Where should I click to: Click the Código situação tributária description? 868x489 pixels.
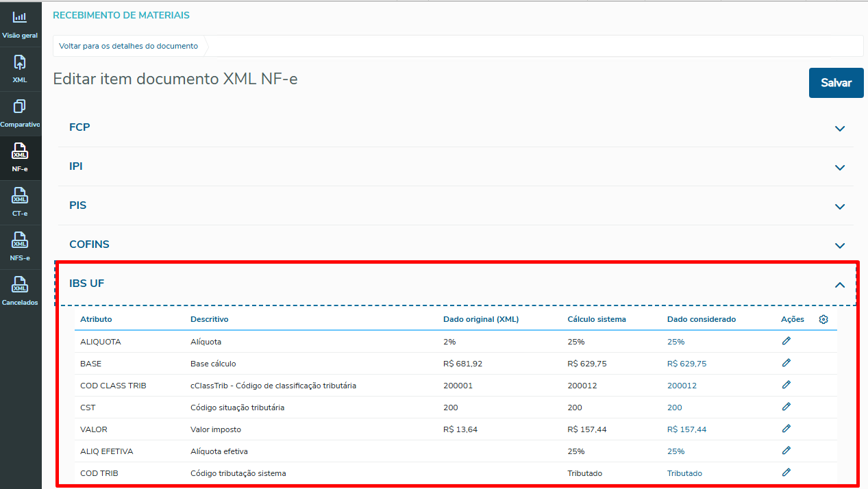pyautogui.click(x=237, y=407)
